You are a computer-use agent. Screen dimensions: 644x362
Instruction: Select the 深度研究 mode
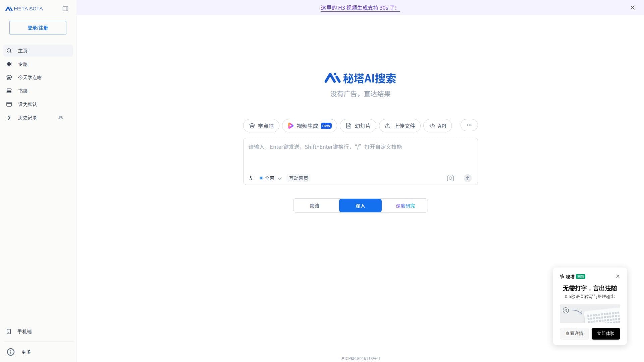coord(405,205)
